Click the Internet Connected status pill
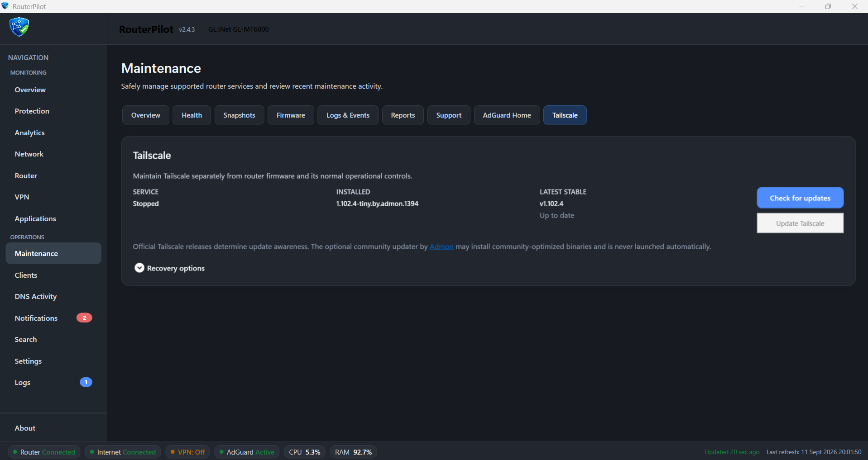868x460 pixels. pyautogui.click(x=123, y=452)
